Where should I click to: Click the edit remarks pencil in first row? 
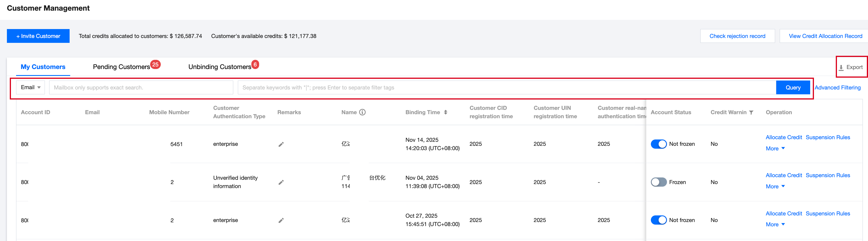click(x=281, y=144)
